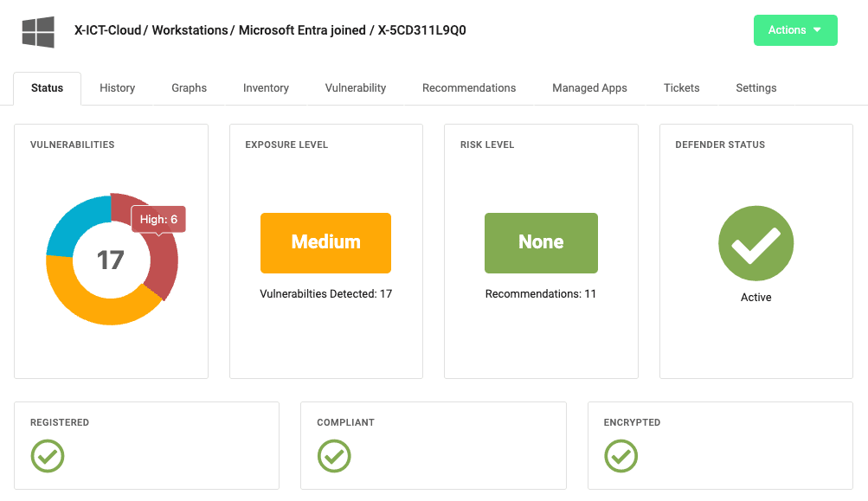
Task: Switch to the Vulnerability tab
Action: click(x=355, y=87)
